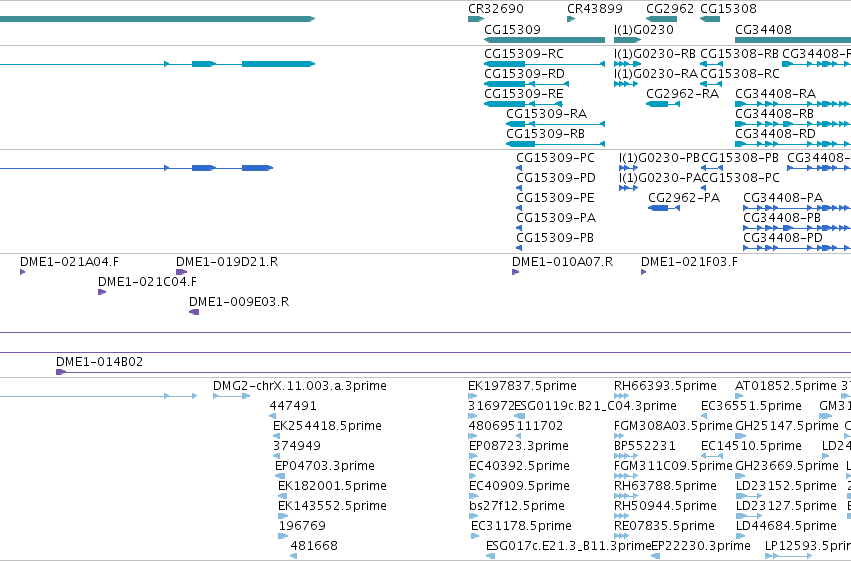This screenshot has height=561, width=851.
Task: Select transcript CG15309-RD
Action: coord(526,84)
